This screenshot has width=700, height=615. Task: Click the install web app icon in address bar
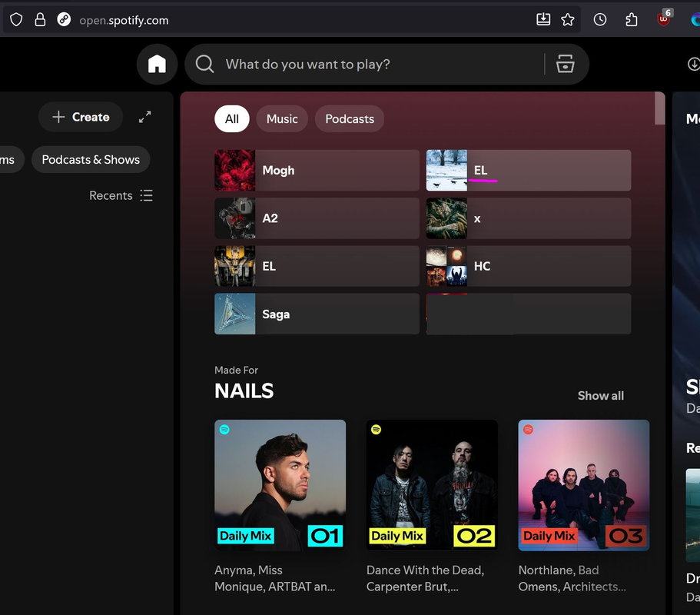[543, 19]
